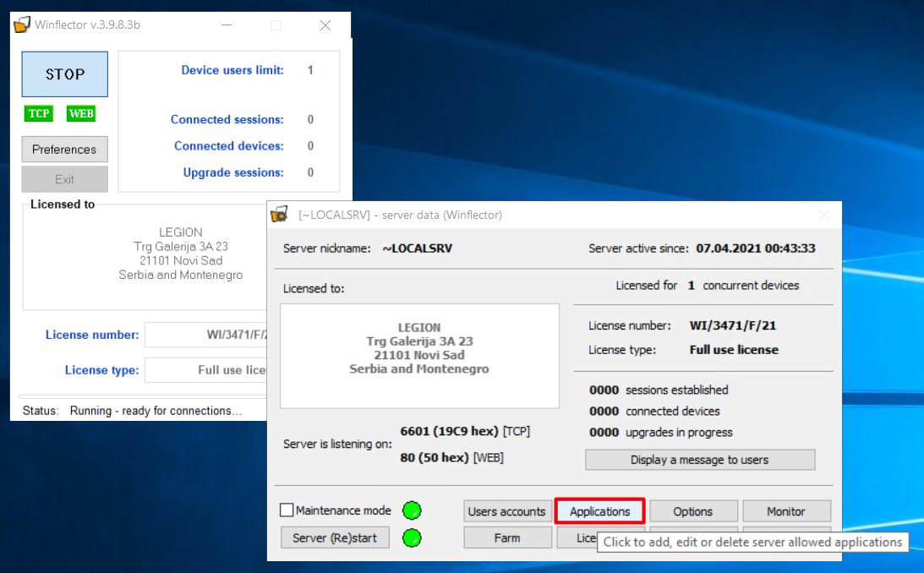Click the License number field in main window

(205, 335)
